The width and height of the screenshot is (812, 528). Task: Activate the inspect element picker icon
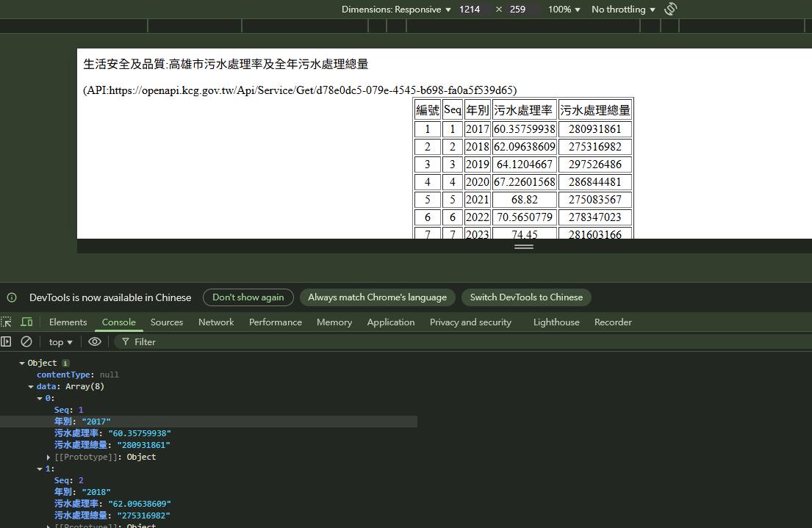coord(6,322)
